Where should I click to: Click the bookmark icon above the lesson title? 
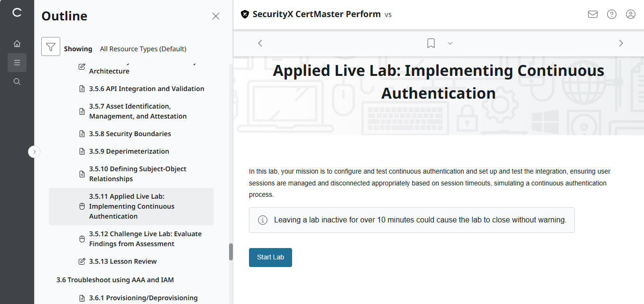[431, 43]
